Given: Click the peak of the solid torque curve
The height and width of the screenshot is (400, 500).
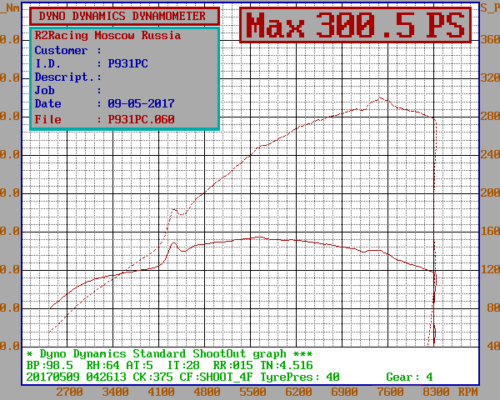Looking at the screenshot, I should click(x=259, y=237).
